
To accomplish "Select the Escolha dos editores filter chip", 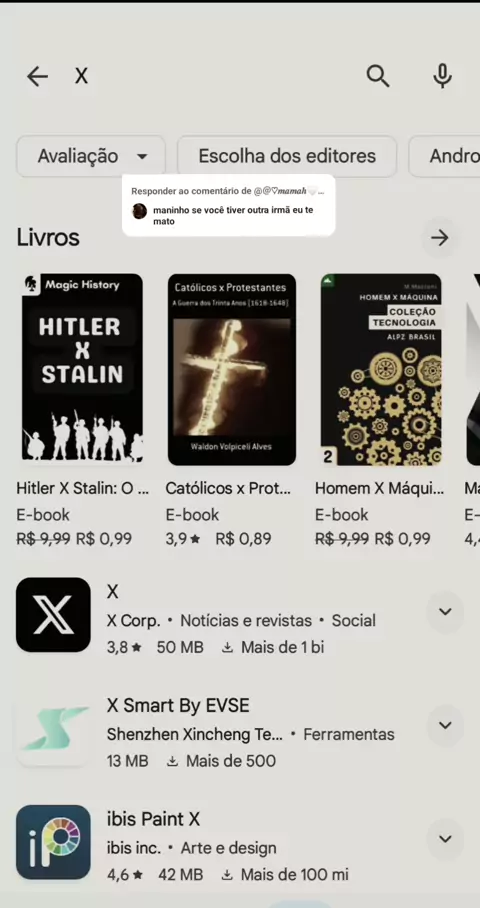I will 287,156.
